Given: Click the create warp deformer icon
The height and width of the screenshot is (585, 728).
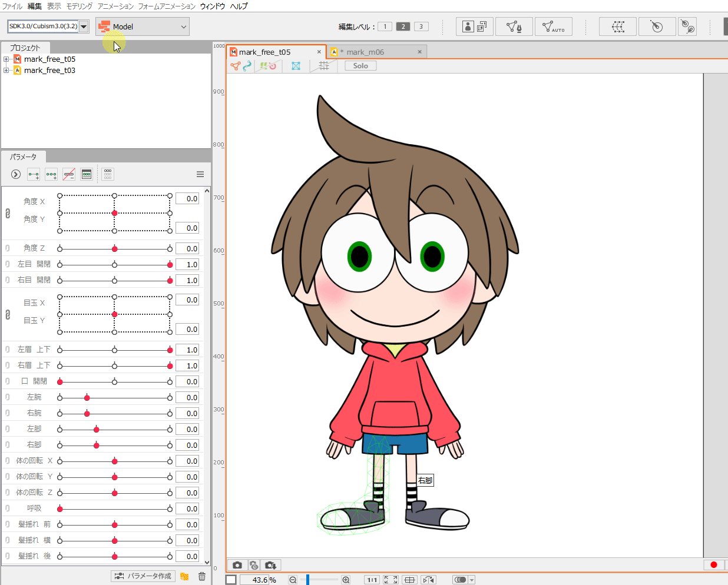Looking at the screenshot, I should click(617, 27).
